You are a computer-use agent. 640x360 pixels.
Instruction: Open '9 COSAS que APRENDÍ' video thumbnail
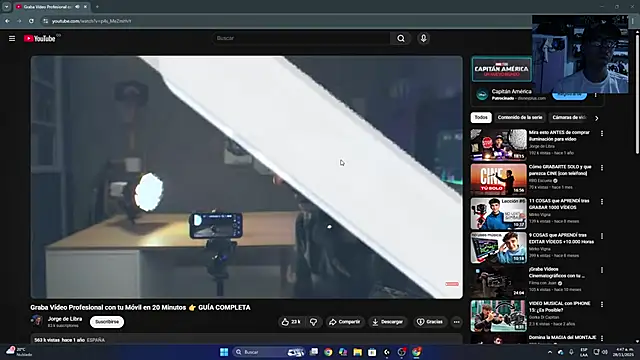[x=498, y=248]
